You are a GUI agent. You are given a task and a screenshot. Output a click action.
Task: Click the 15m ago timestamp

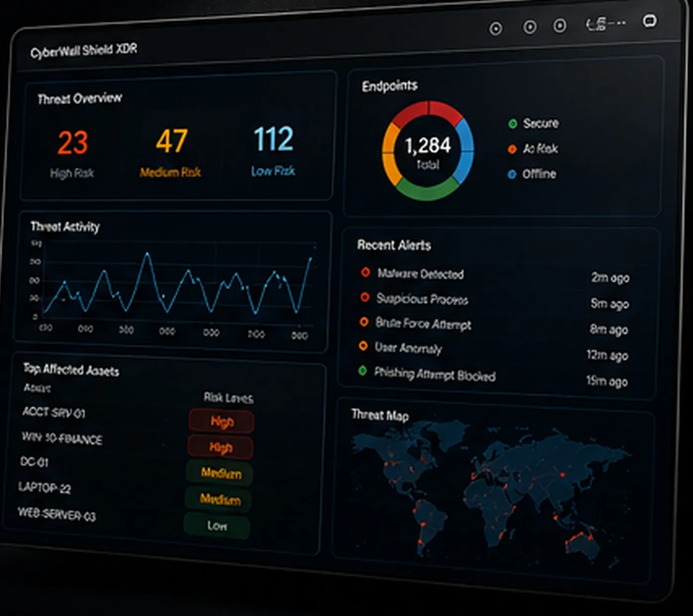click(x=607, y=381)
